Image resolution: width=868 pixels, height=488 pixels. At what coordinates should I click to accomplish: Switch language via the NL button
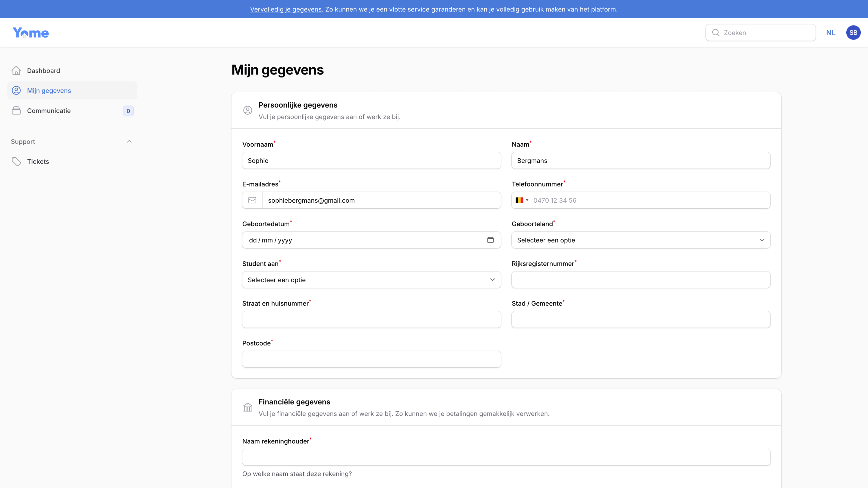click(831, 32)
